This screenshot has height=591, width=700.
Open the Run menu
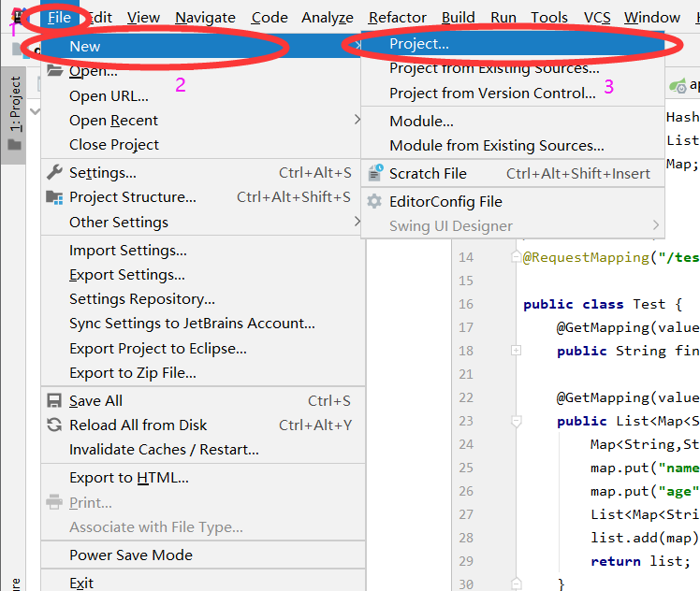[503, 18]
